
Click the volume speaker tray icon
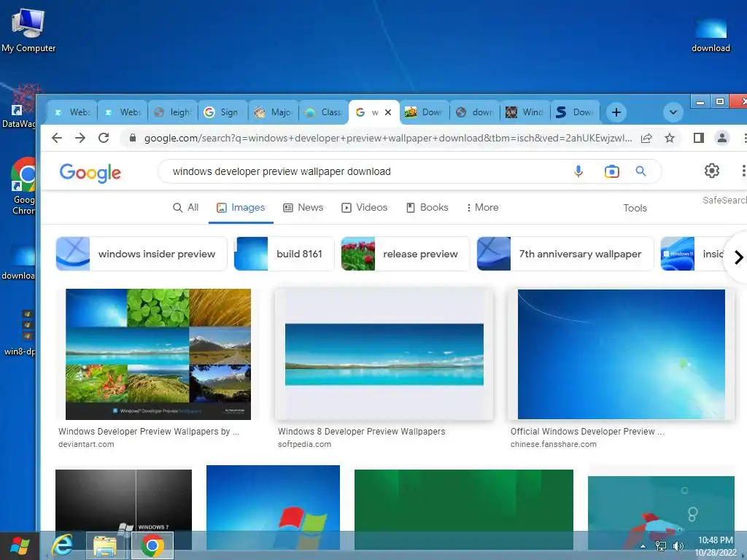point(678,546)
